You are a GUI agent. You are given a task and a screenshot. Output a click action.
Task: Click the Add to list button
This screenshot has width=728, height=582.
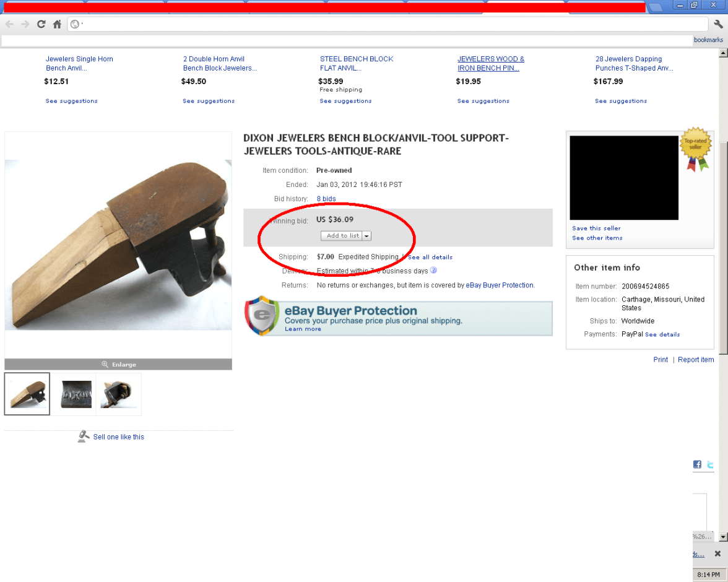[x=342, y=236]
